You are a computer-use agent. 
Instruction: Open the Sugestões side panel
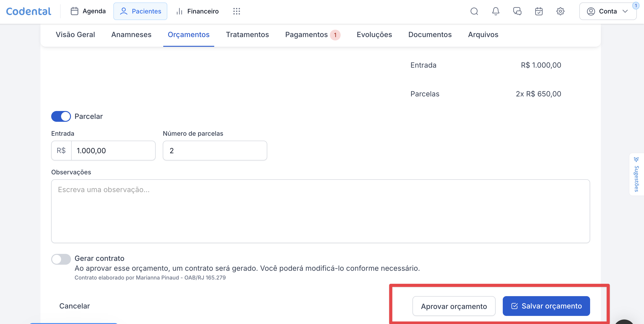pos(636,174)
